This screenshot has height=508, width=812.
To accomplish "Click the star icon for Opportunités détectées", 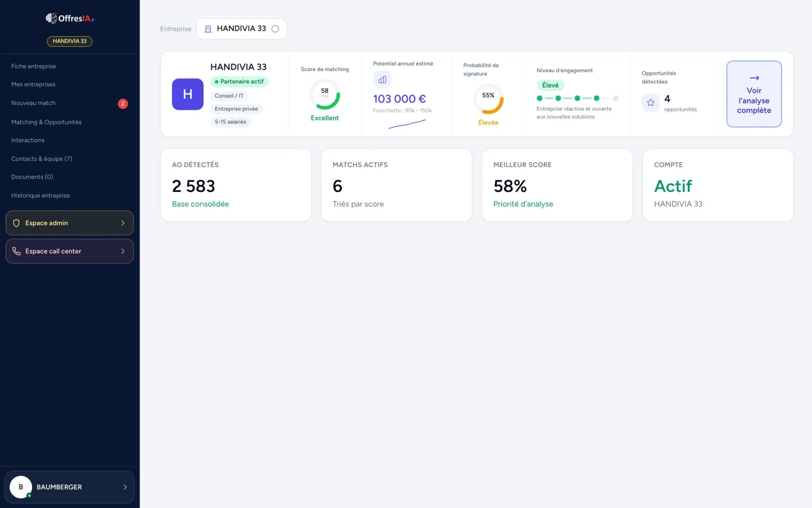I will [651, 103].
